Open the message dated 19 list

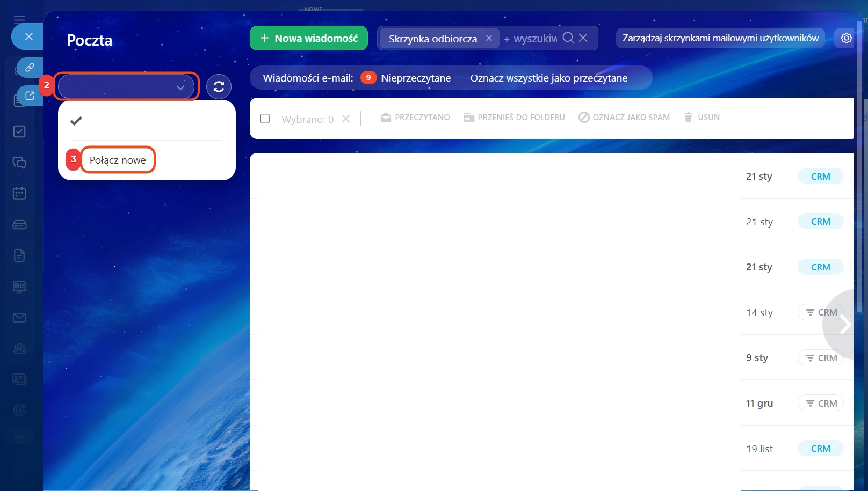pyautogui.click(x=552, y=449)
